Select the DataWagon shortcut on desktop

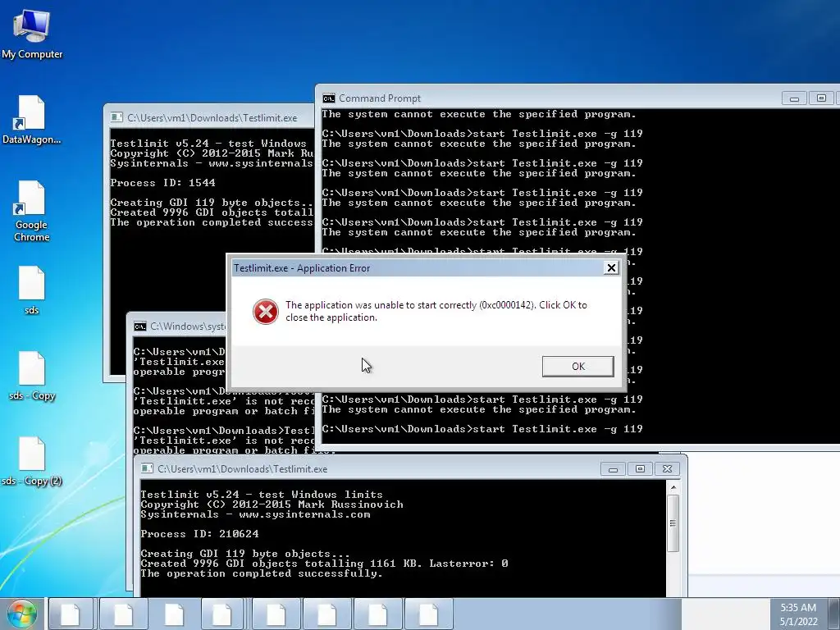[32, 120]
